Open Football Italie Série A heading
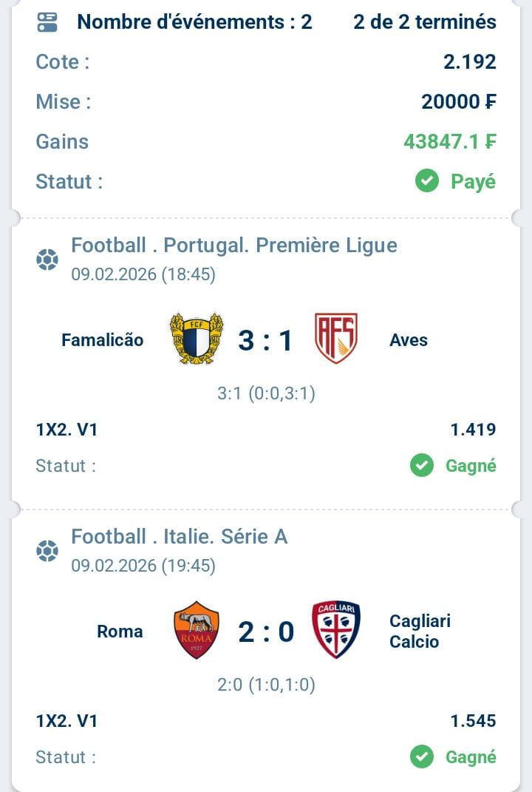Viewport: 532px width, 792px height. (x=179, y=537)
